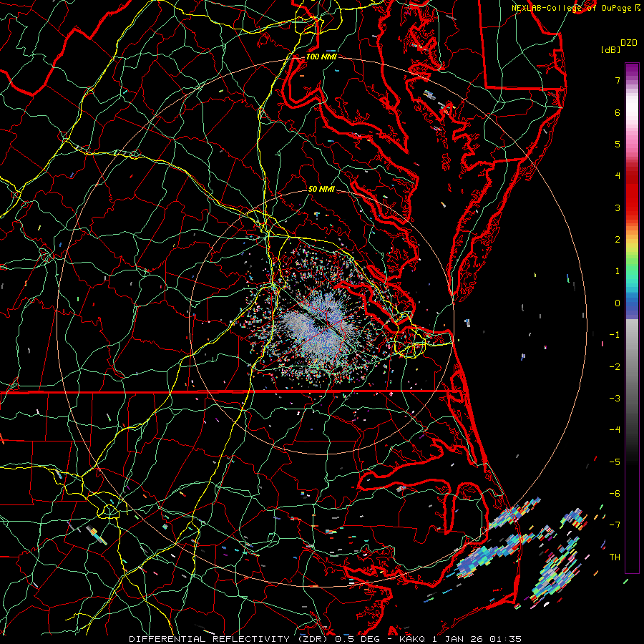This screenshot has height=644, width=644.
Task: Click the -6 value on color scale
Action: 615,494
